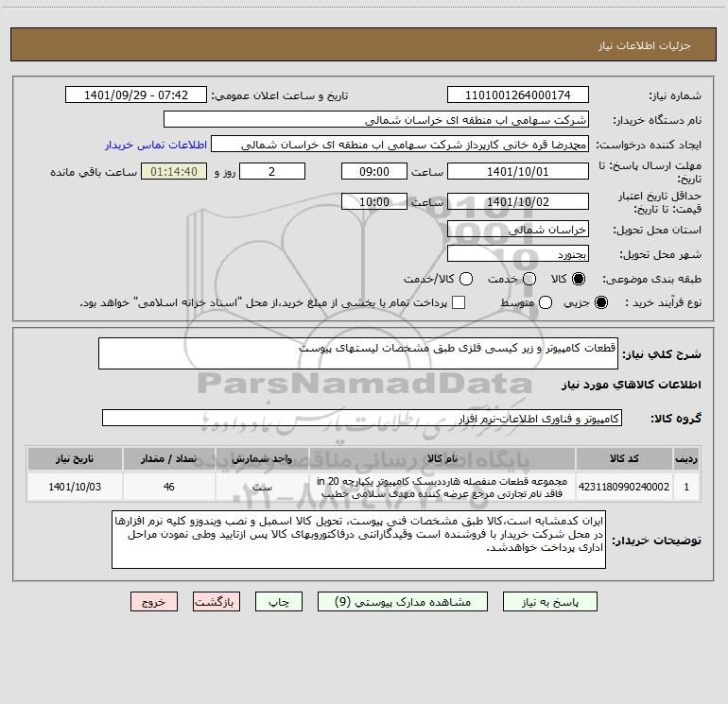
Task: Click the خروج exit button
Action: point(154,602)
